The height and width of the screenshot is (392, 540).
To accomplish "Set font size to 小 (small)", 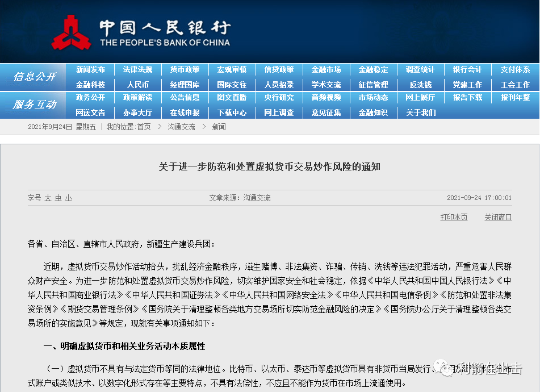I will click(68, 198).
